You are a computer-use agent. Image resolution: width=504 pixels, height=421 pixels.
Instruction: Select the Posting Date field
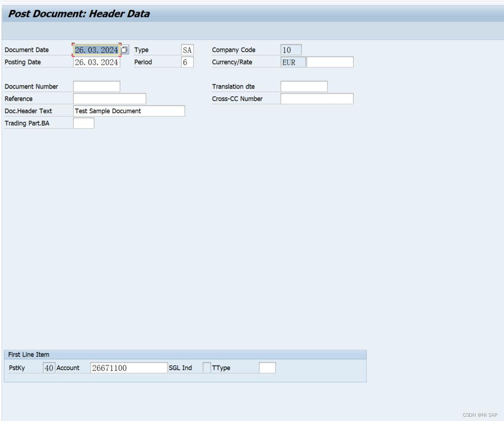[95, 62]
